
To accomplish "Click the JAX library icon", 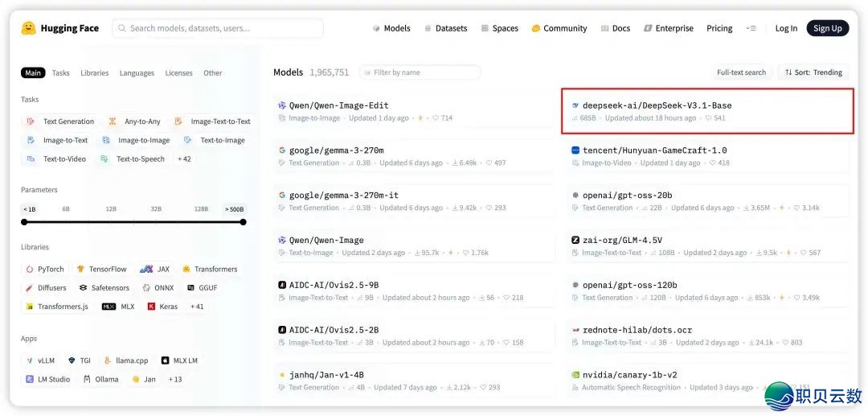I will click(146, 270).
